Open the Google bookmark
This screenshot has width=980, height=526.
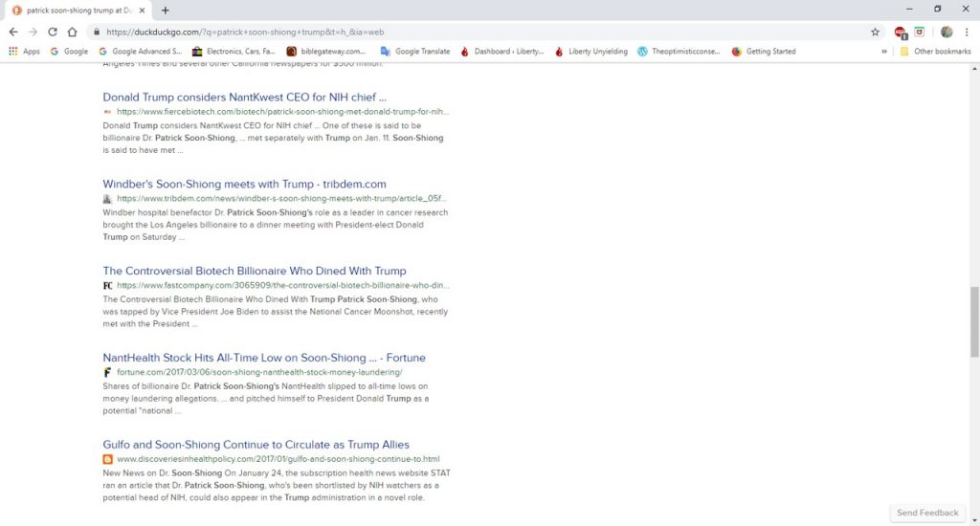[69, 52]
